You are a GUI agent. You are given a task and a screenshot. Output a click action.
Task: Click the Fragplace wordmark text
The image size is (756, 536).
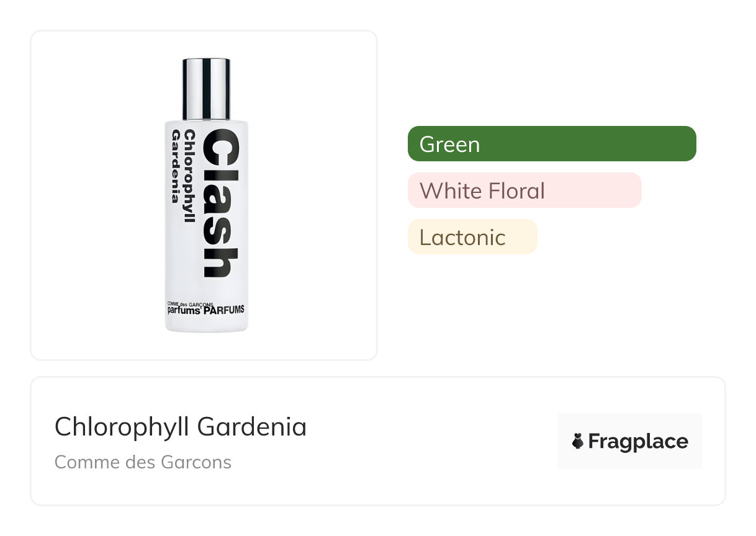pos(638,442)
